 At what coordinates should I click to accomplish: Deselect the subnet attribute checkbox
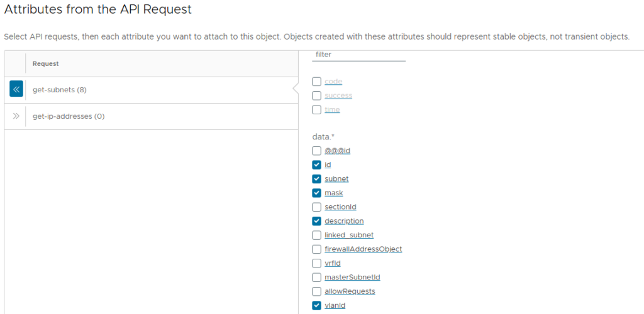coord(316,179)
